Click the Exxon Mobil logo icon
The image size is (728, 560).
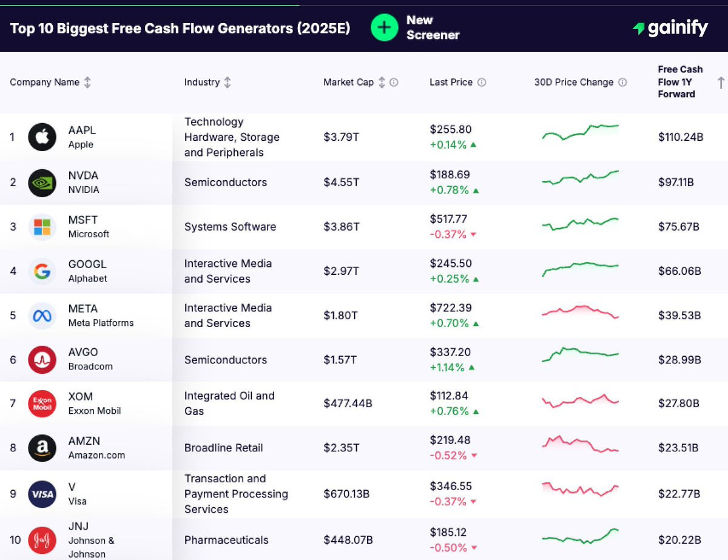[42, 403]
